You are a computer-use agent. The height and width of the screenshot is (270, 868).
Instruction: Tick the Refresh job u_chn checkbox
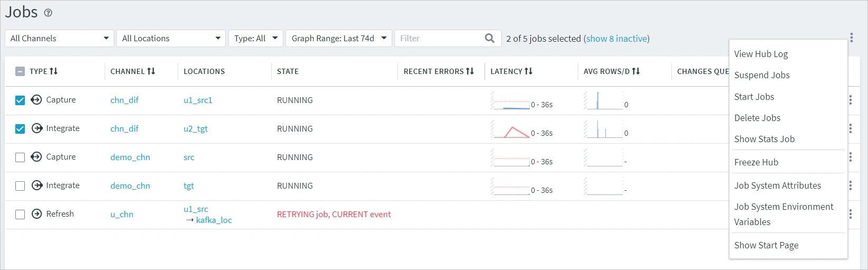(20, 215)
